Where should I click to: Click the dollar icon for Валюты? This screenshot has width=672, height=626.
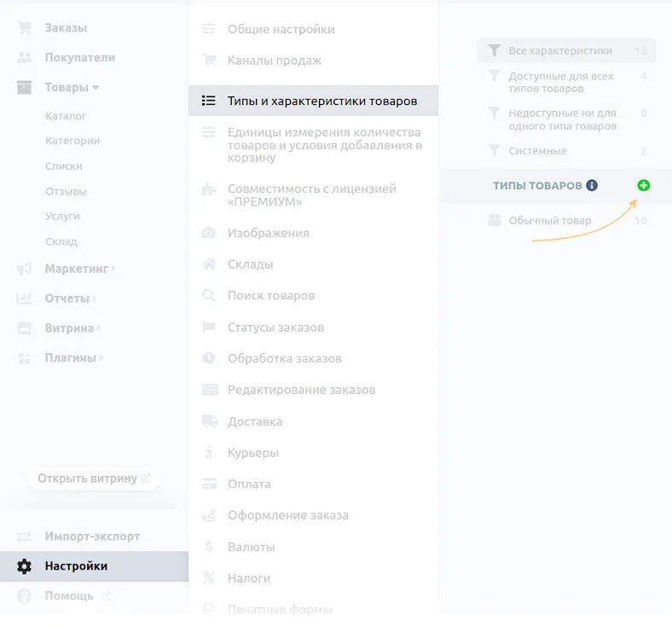tap(209, 547)
